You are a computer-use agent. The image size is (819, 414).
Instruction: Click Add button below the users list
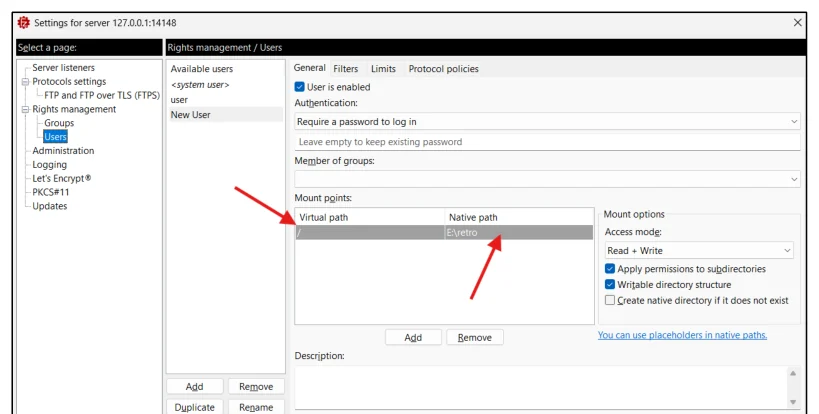194,386
